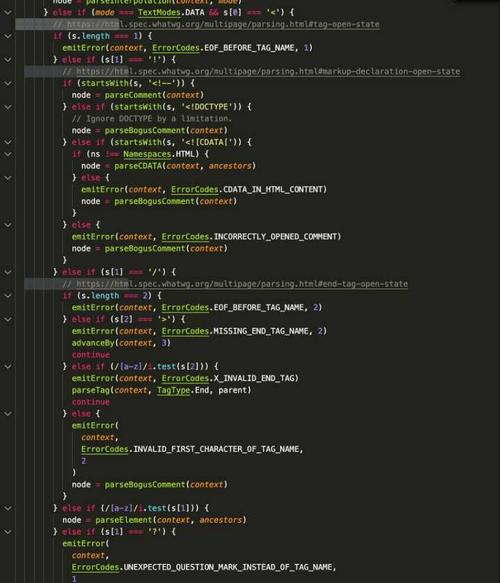Collapse the 'ns !== Namespaces.HTML' if block

(8, 154)
